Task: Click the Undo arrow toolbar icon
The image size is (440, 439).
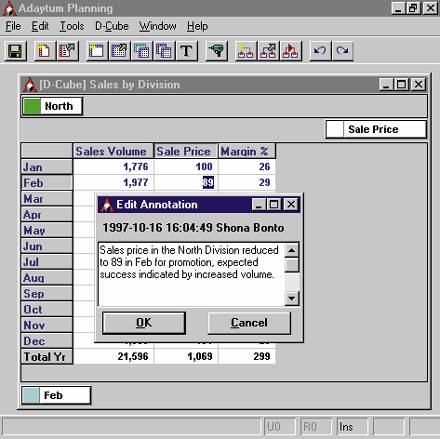Action: pyautogui.click(x=320, y=51)
